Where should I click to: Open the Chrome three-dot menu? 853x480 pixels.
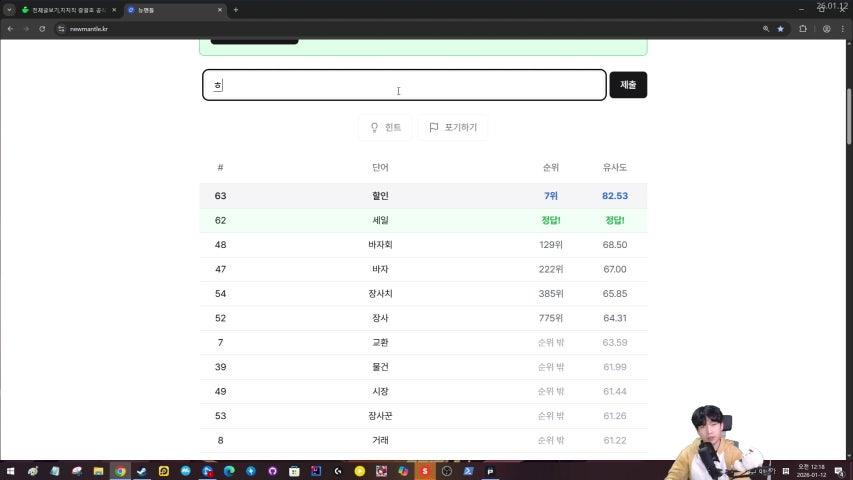coord(843,29)
